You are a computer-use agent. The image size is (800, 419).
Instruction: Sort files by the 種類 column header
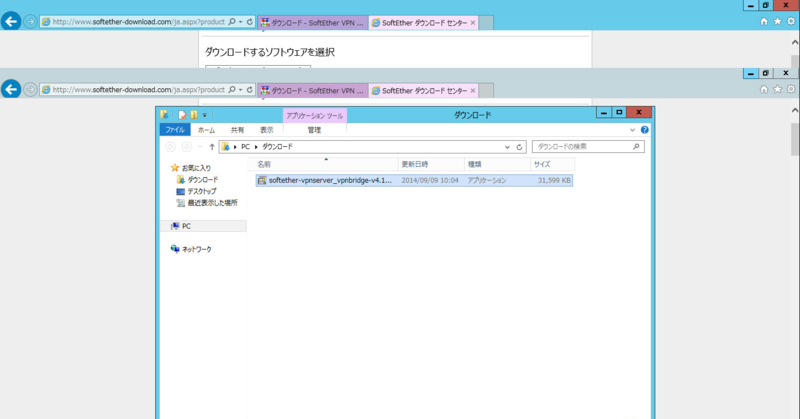[497, 164]
